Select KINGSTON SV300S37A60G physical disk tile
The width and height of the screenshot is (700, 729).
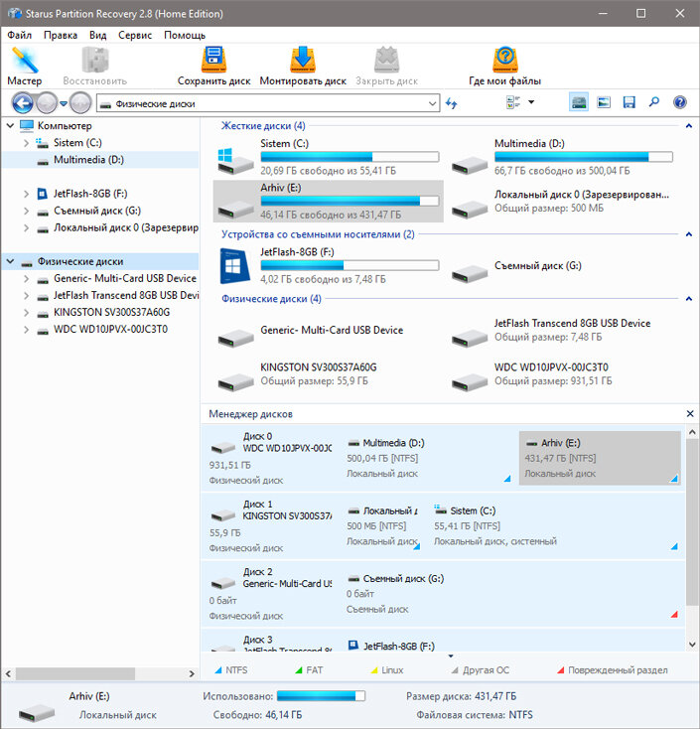pyautogui.click(x=328, y=374)
